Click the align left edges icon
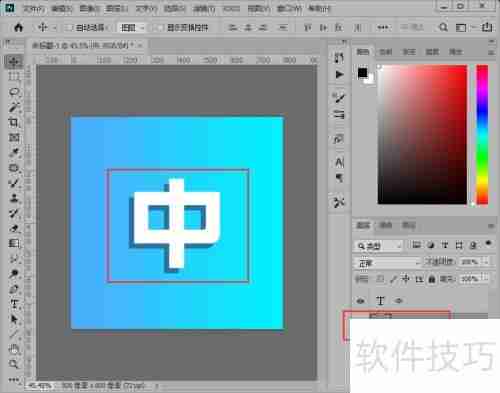Viewport: 500px width, 393px height. [232, 28]
